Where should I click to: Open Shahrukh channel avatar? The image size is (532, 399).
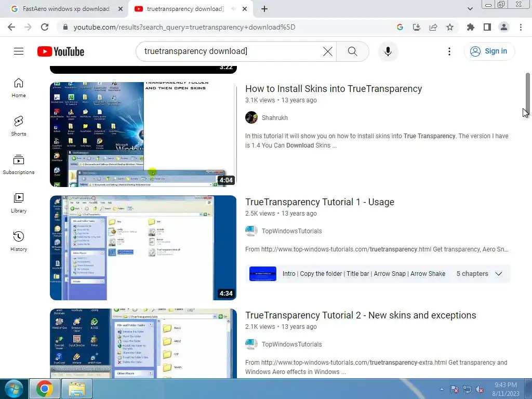[x=251, y=117]
